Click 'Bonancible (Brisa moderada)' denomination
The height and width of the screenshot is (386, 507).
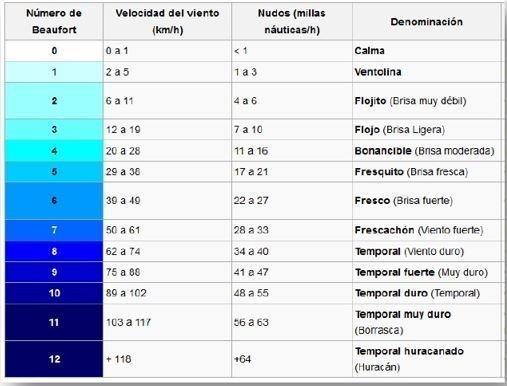(424, 151)
